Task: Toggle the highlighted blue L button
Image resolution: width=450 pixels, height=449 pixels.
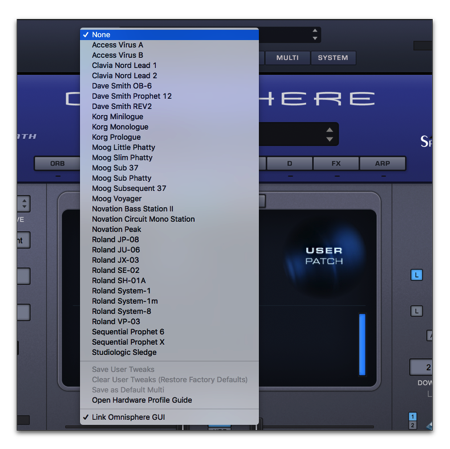Action: 416,275
